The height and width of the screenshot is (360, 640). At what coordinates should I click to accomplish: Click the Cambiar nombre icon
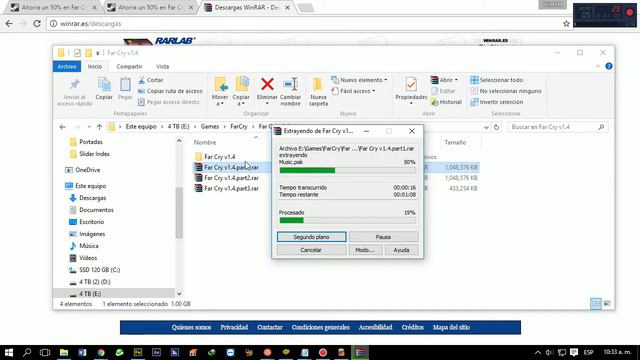(291, 85)
